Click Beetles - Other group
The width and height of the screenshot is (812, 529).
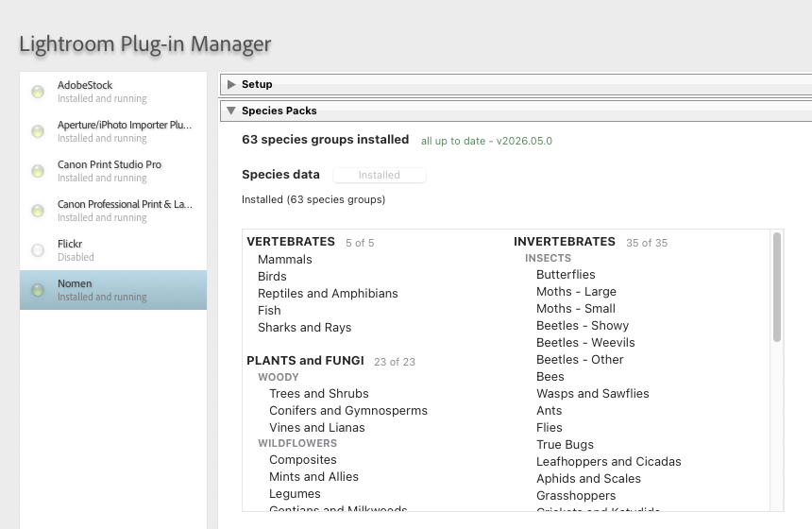[x=580, y=360]
